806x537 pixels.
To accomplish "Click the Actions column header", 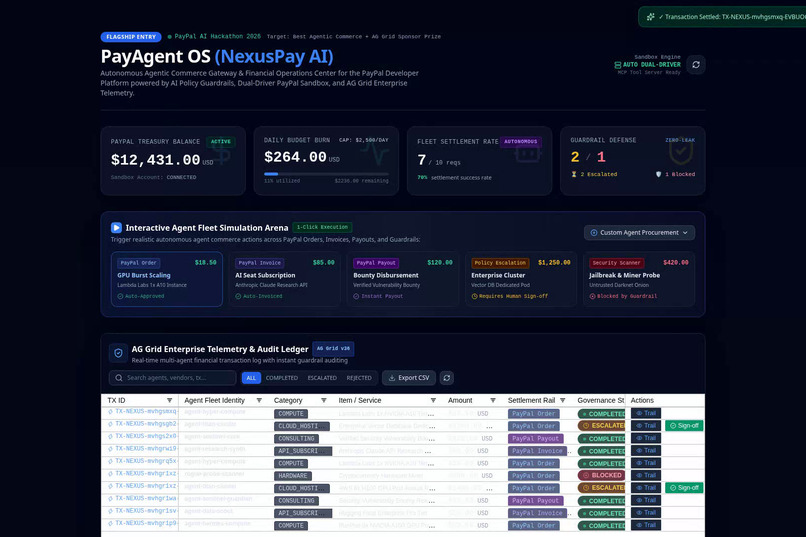I will 642,400.
